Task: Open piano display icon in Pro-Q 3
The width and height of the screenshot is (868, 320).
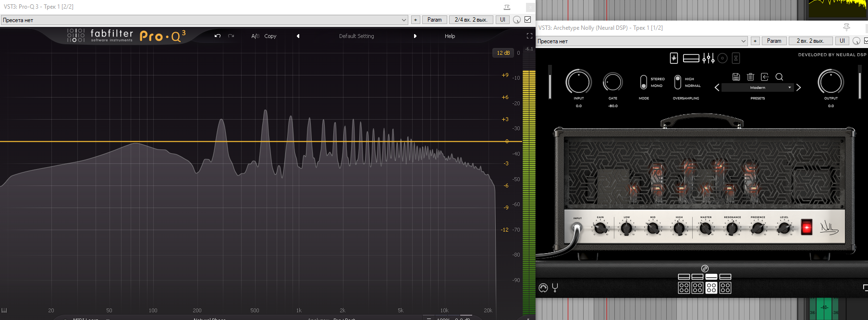Action: [x=4, y=310]
